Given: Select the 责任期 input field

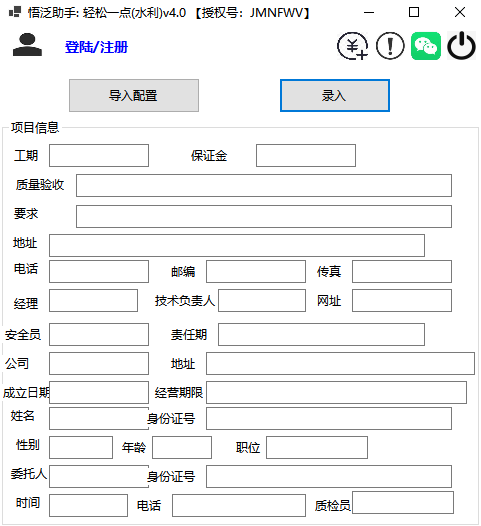Looking at the screenshot, I should (x=321, y=334).
